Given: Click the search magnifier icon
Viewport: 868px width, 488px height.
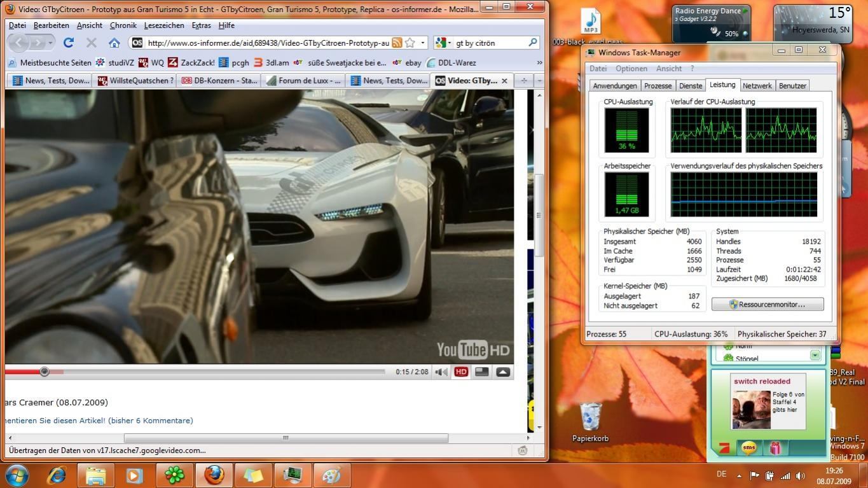Looking at the screenshot, I should (533, 43).
